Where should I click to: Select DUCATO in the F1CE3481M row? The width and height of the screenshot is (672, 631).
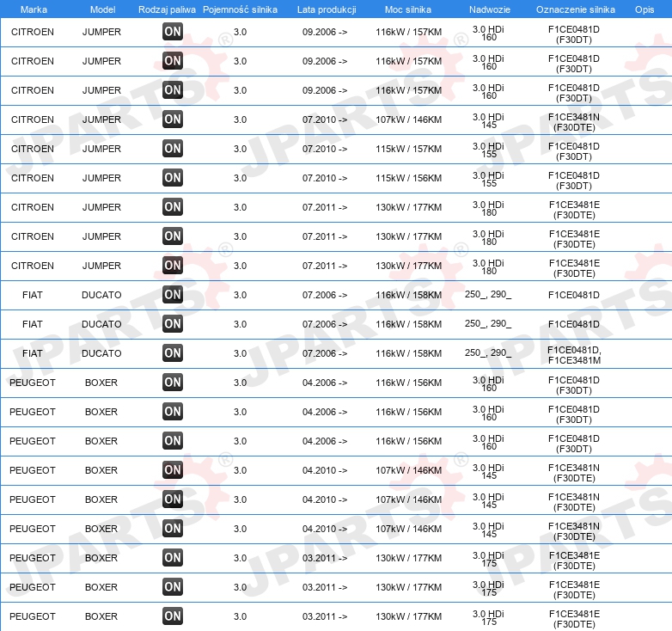(101, 353)
